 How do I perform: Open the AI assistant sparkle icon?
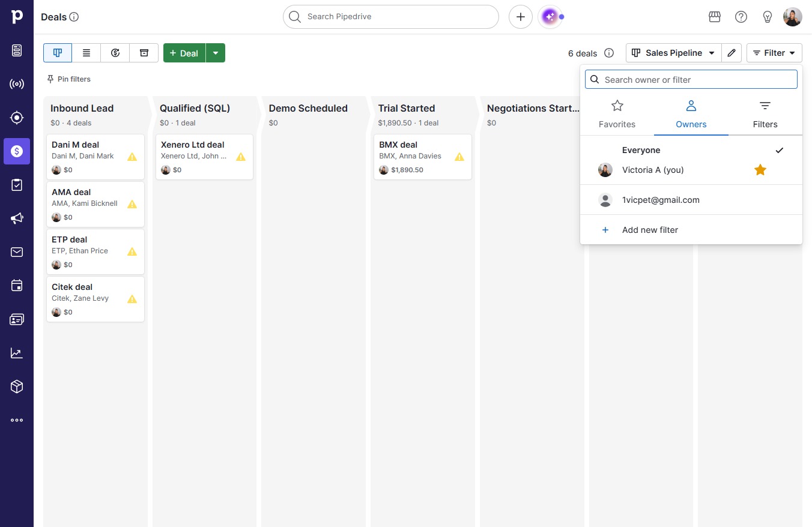550,17
